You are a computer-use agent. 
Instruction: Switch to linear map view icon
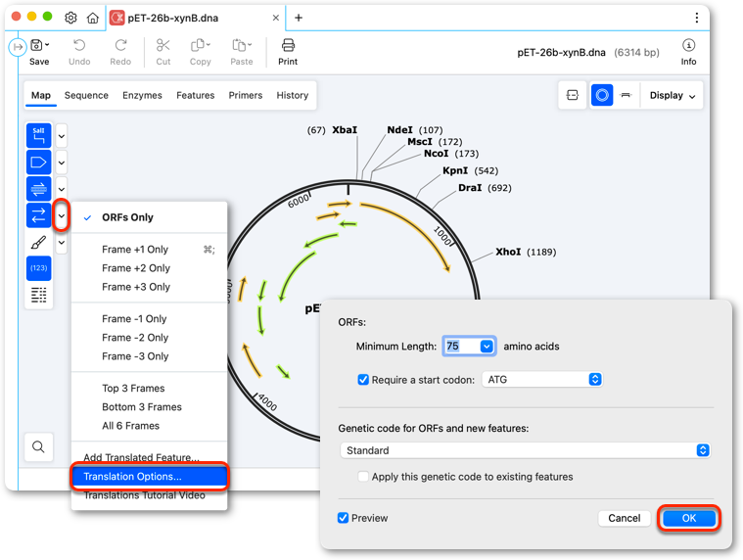coord(626,95)
